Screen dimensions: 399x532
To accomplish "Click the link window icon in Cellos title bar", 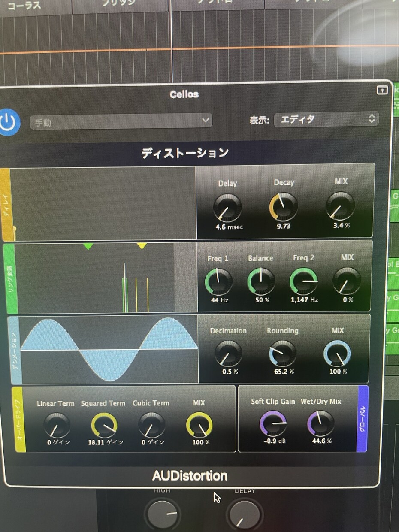I will click(382, 90).
